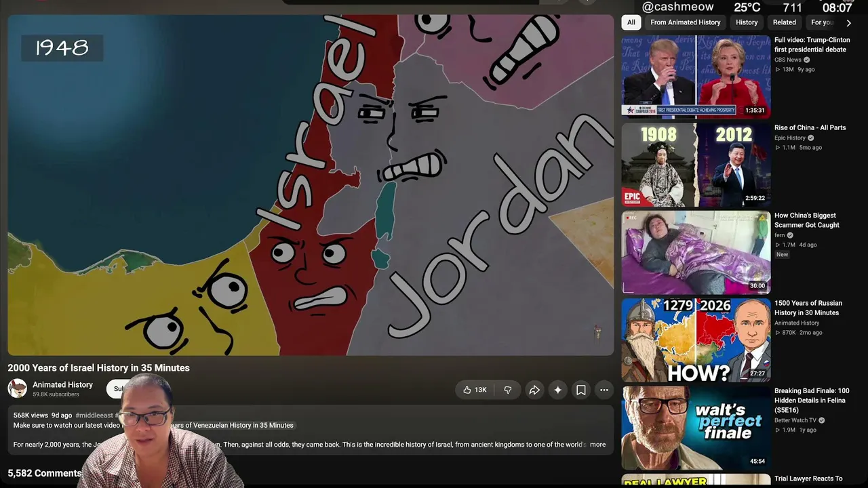Viewport: 868px width, 488px height.
Task: Show next filter chips with right chevron
Action: click(x=848, y=22)
